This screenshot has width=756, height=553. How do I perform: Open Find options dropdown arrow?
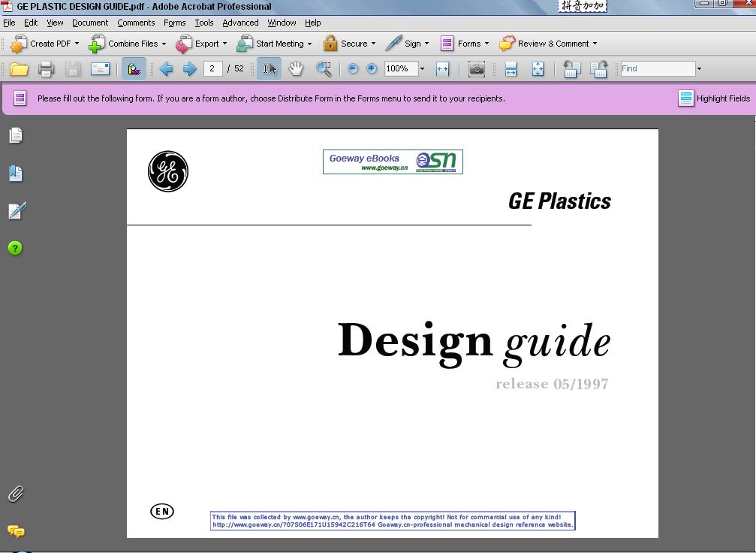click(699, 69)
